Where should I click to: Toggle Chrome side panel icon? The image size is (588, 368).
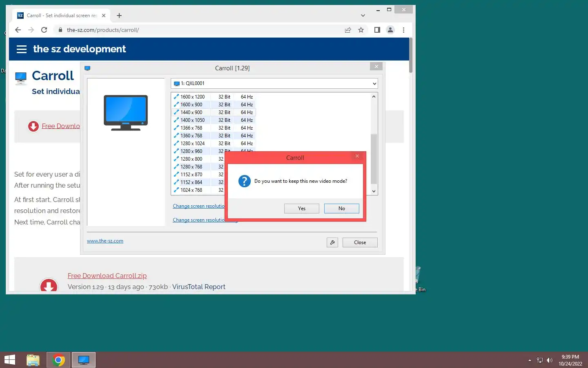(377, 30)
